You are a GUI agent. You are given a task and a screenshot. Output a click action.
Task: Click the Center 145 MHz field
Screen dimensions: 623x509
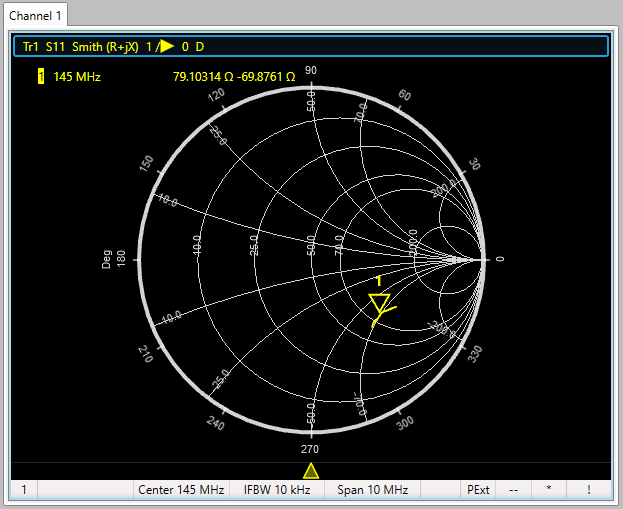[181, 490]
